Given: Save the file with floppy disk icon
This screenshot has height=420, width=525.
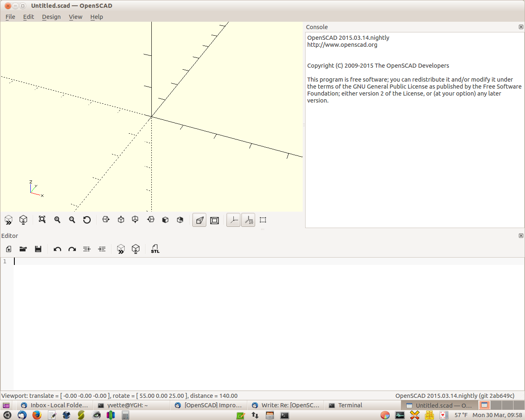Looking at the screenshot, I should click(x=38, y=249).
